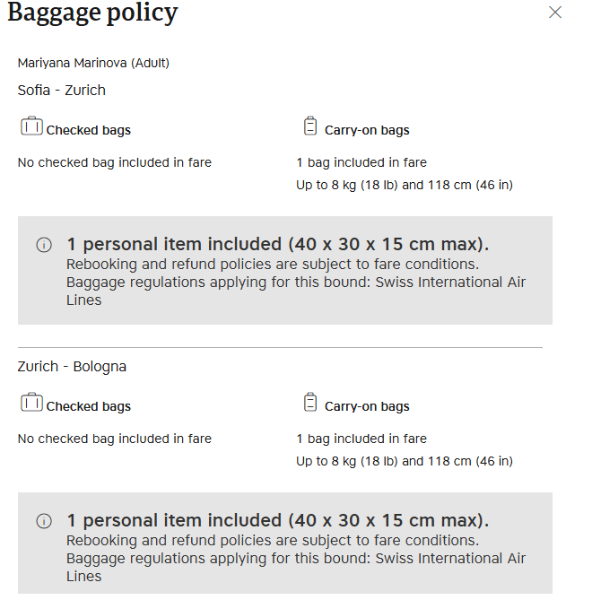This screenshot has height=600, width=592.
Task: Click the carry-on bag icon for Zurich - Bologna
Action: (x=310, y=402)
